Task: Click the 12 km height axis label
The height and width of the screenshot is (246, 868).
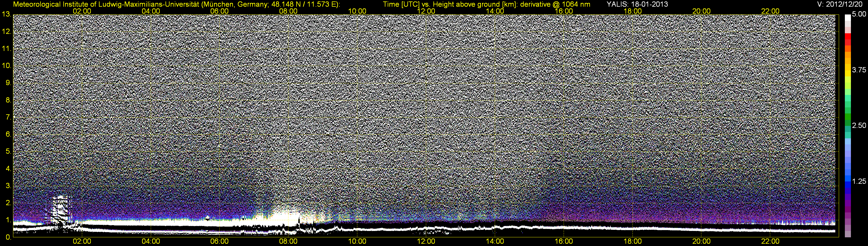Action: point(6,32)
